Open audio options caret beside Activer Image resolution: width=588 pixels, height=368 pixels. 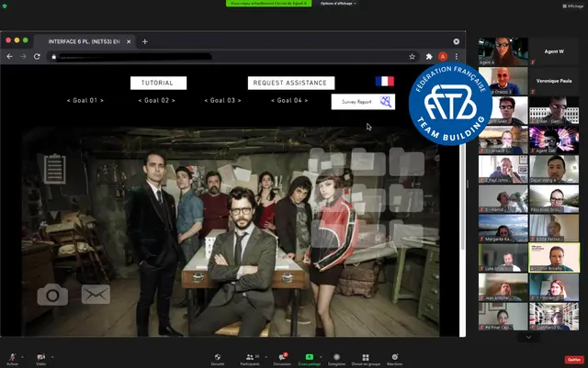point(22,357)
